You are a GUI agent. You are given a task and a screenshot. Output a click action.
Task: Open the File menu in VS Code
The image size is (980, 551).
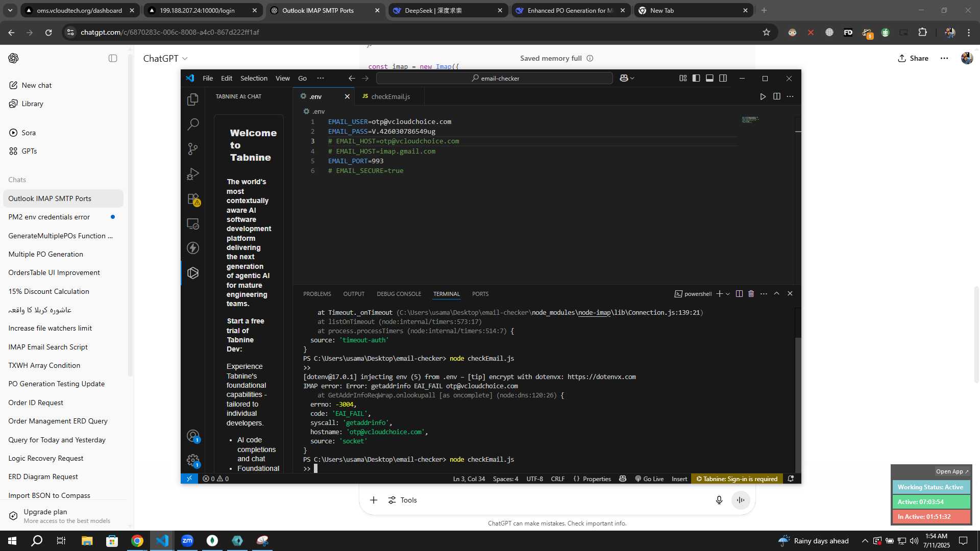(208, 78)
